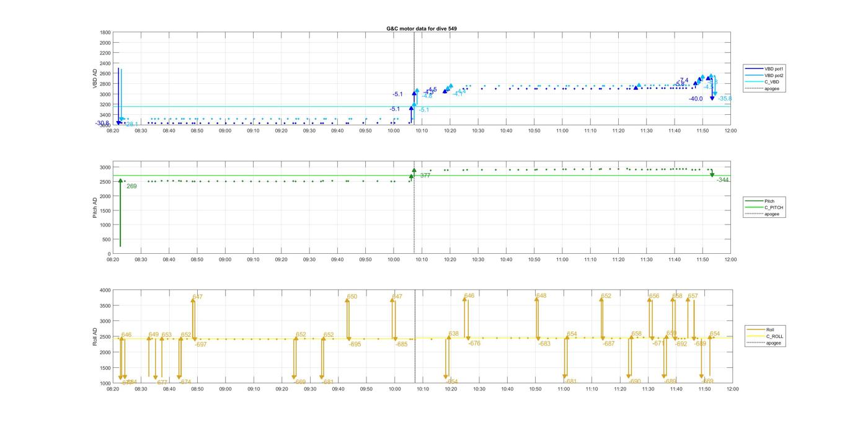Screen dimensions: 868x430
Task: Click the roll data label "648"
Action: tap(541, 296)
